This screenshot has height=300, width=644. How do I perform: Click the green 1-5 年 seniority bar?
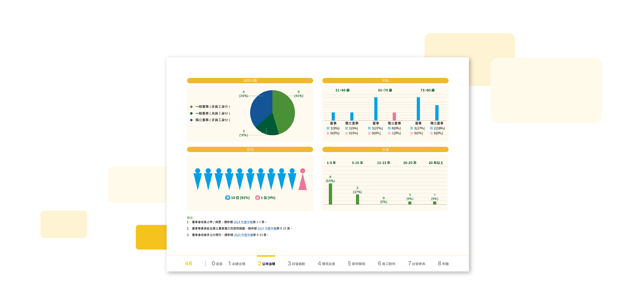coord(330,194)
